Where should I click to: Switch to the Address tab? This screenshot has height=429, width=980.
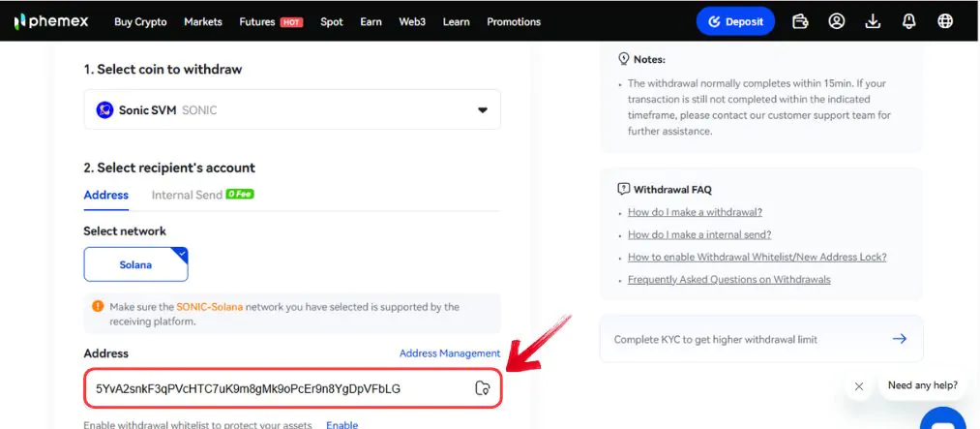(x=106, y=195)
